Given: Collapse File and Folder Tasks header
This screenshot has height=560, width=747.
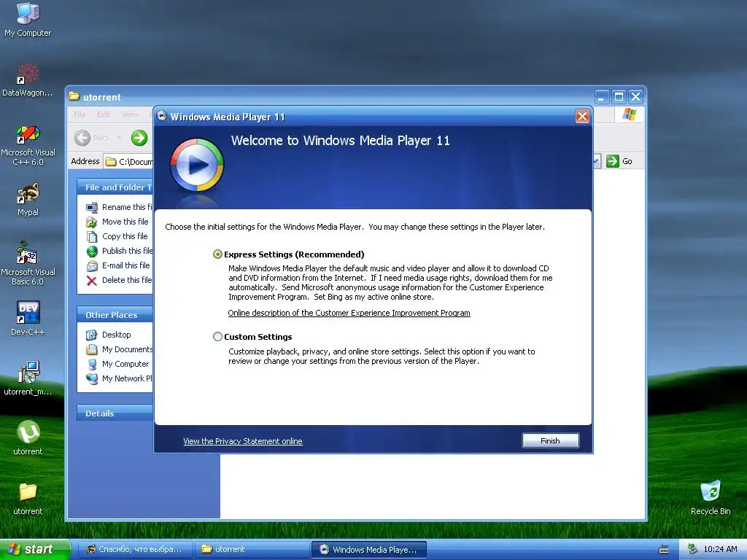Looking at the screenshot, I should (x=115, y=187).
